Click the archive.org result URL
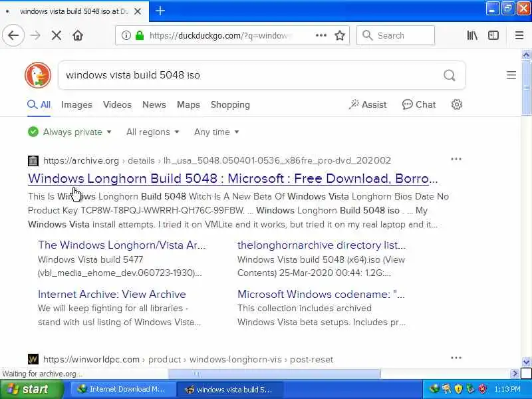This screenshot has width=532, height=399. 217,160
